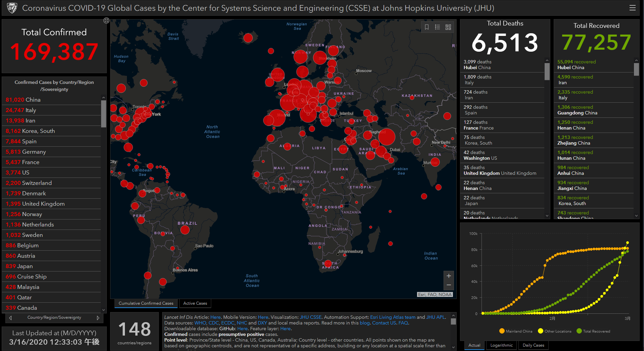Switch to the Cumulative Confirmed Cases tab
The width and height of the screenshot is (644, 351).
[x=146, y=303]
